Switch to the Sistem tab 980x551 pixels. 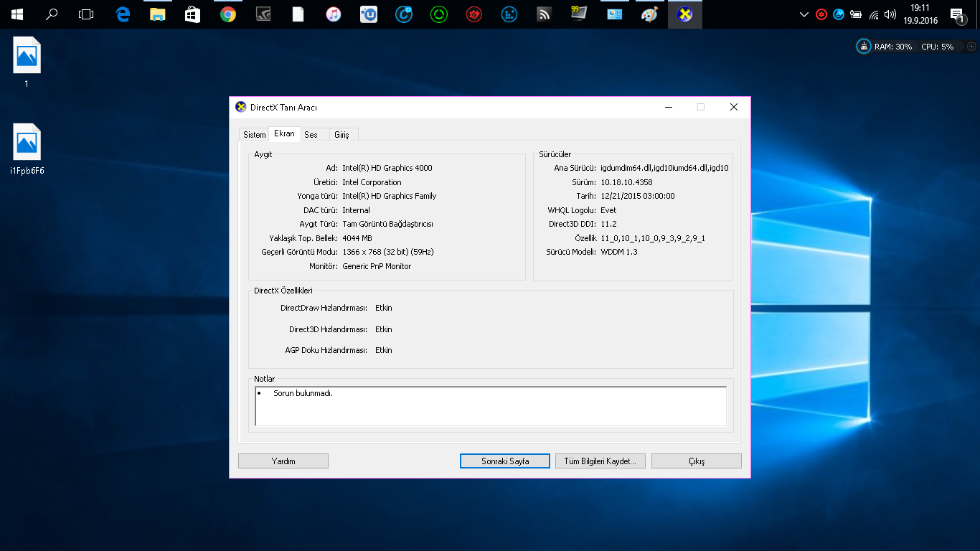click(x=254, y=135)
